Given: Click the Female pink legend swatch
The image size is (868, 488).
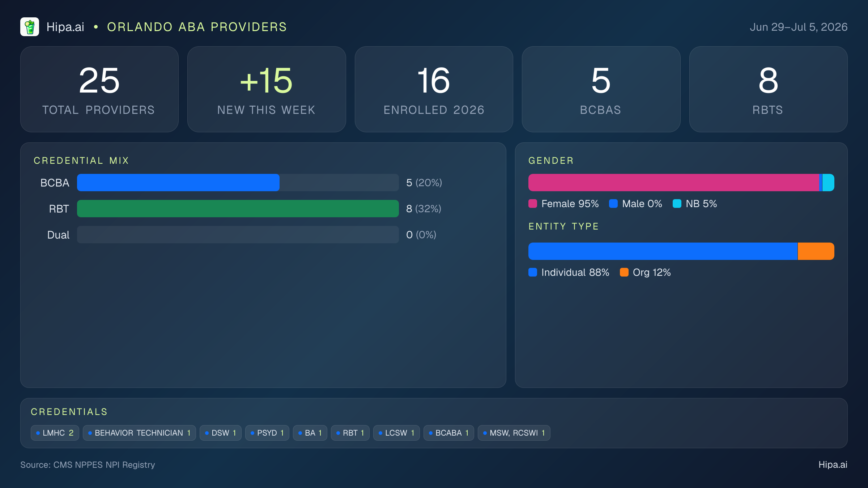Looking at the screenshot, I should tap(533, 204).
